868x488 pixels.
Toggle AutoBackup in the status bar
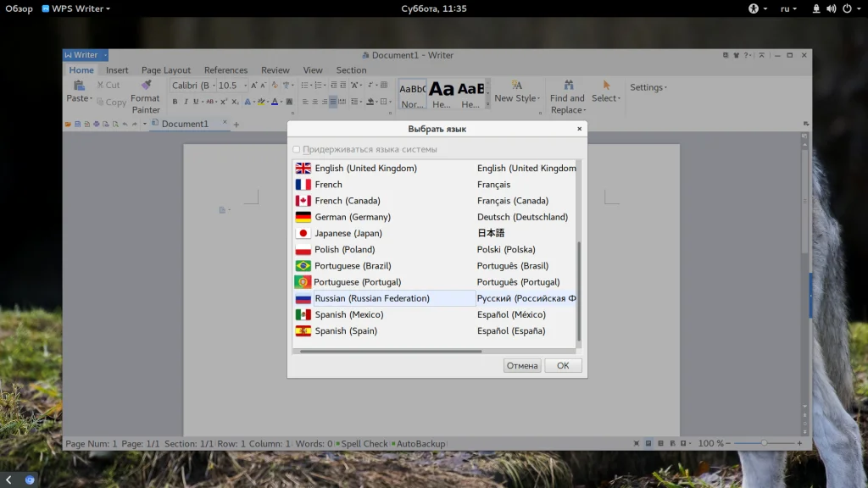click(x=420, y=444)
